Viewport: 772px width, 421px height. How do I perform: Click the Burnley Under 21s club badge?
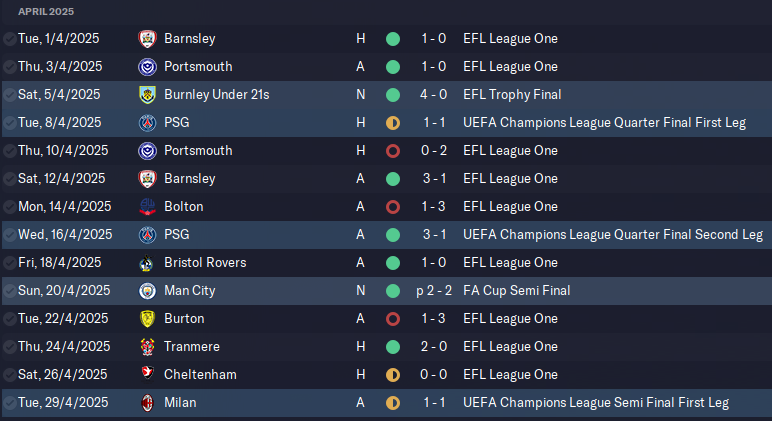(148, 95)
